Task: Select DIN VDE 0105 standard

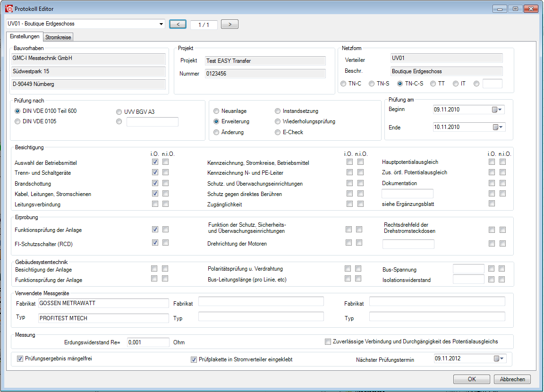Action: click(x=17, y=121)
